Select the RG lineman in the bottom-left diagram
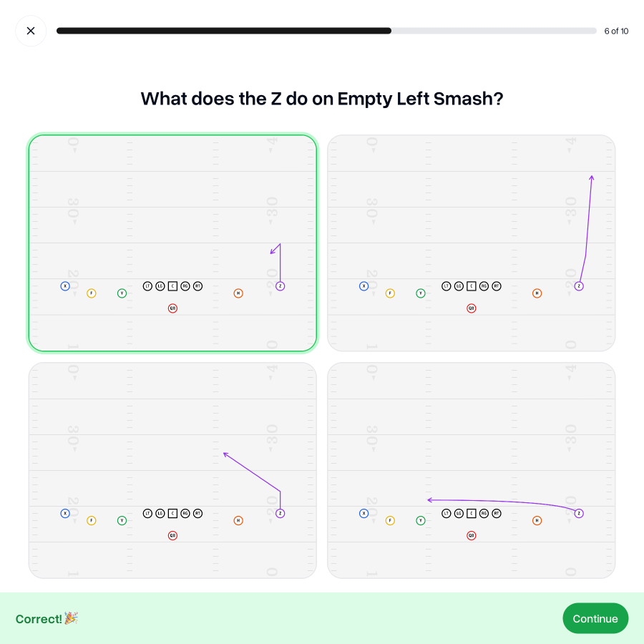Image resolution: width=644 pixels, height=644 pixels. coord(185,513)
